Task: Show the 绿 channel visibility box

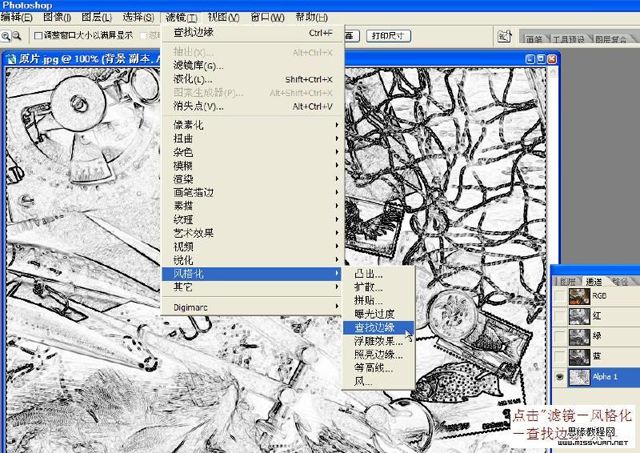Action: click(x=560, y=336)
